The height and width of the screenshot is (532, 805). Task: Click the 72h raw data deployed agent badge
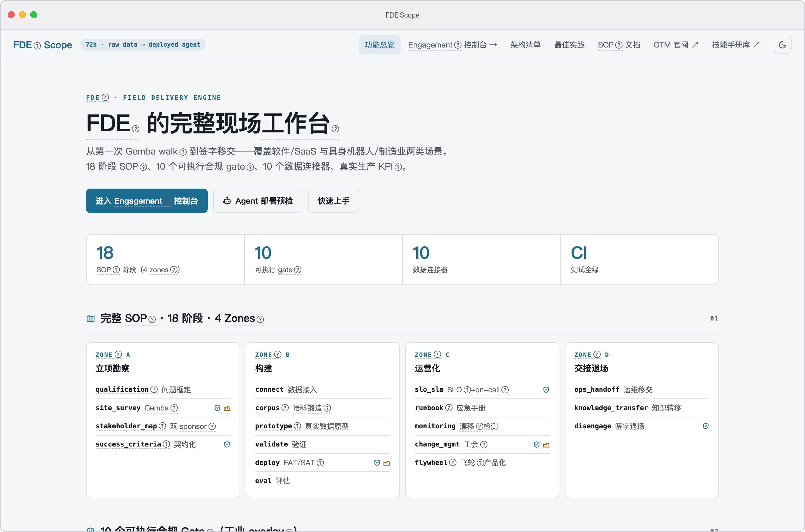143,45
